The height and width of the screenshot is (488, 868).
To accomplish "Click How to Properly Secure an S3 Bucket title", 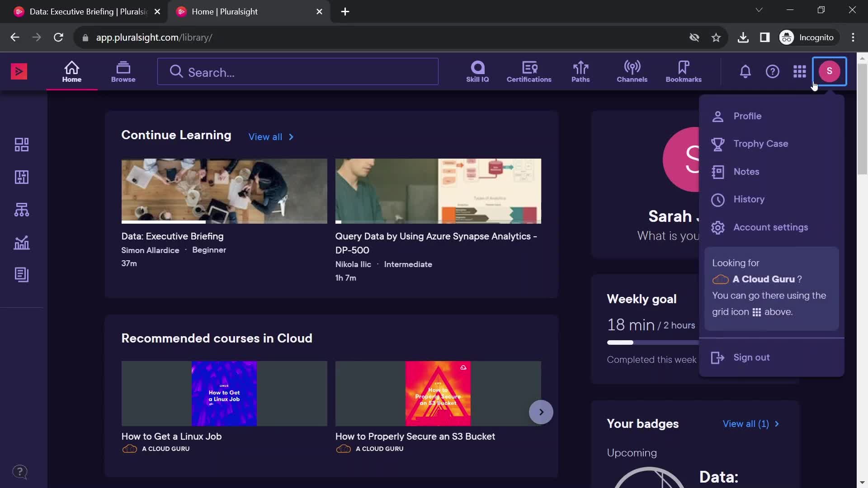I will pos(415,436).
